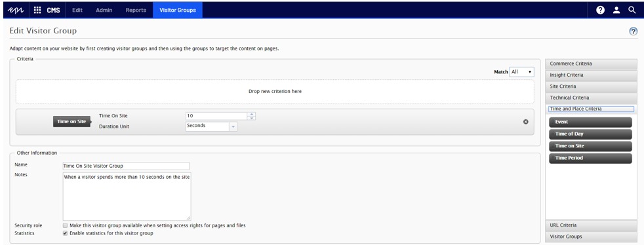This screenshot has height=245, width=644.
Task: Select the Time of Day criterion button
Action: click(590, 134)
